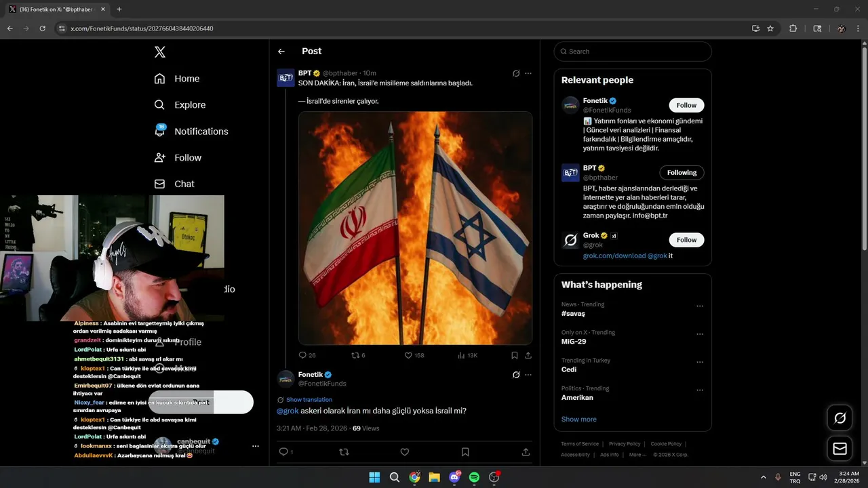Share the Fonetik post
This screenshot has width=868, height=488.
tap(526, 452)
